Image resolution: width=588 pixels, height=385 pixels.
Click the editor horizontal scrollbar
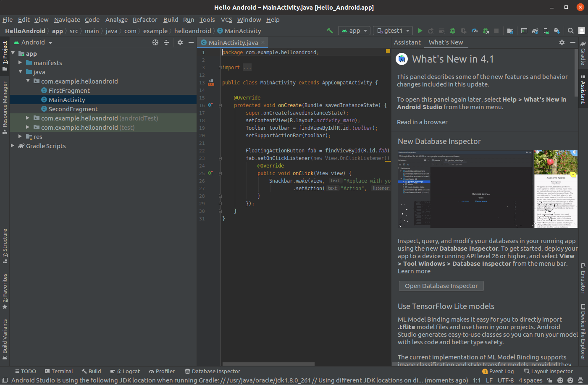click(268, 364)
